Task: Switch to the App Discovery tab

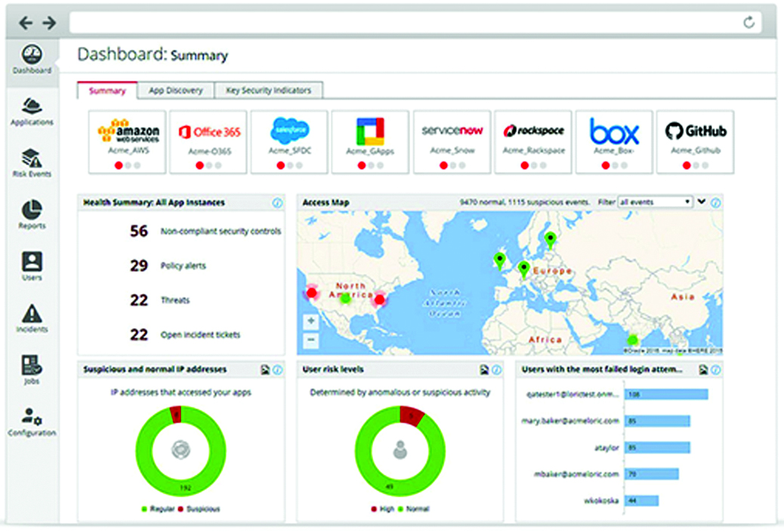Action: [x=175, y=91]
